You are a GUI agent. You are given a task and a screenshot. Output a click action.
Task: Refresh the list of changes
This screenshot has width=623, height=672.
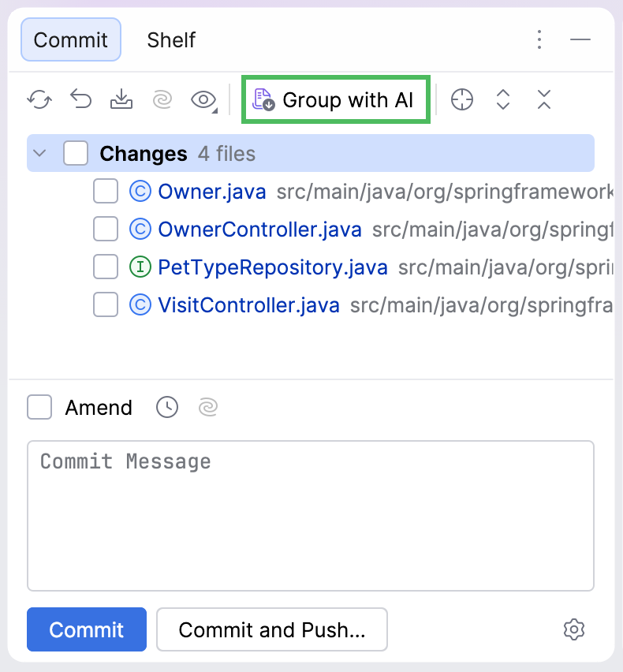(39, 99)
